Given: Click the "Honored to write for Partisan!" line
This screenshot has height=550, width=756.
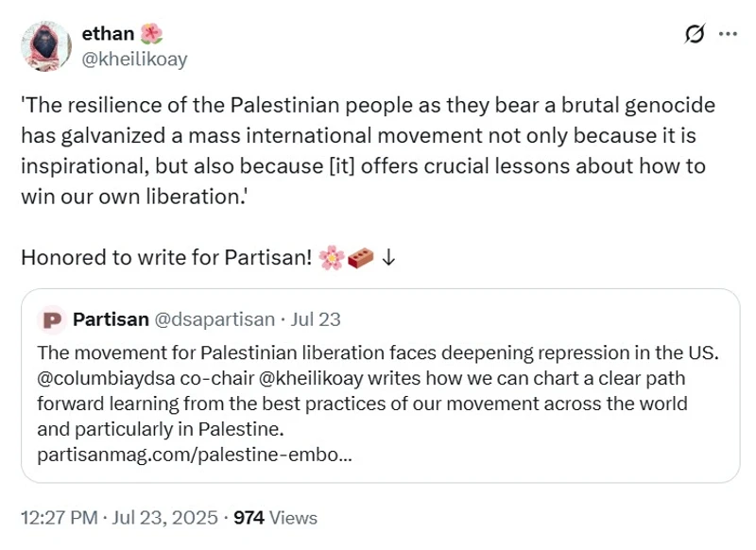Looking at the screenshot, I should tap(166, 258).
